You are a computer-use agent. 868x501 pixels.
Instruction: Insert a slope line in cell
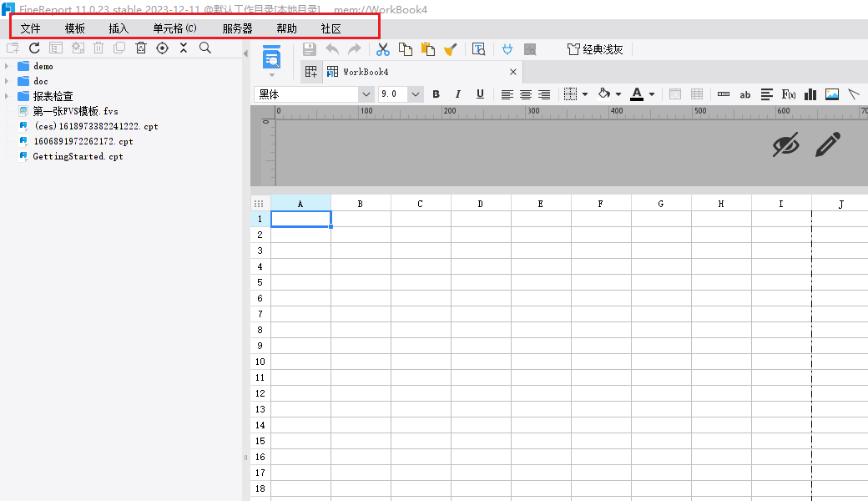coord(854,94)
